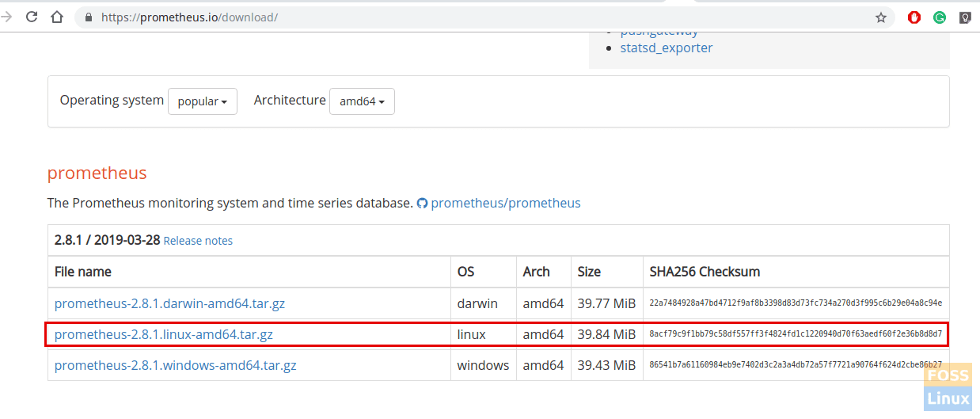Download prometheus-2.8.1.linux-amd64.tar.gz

pos(164,334)
